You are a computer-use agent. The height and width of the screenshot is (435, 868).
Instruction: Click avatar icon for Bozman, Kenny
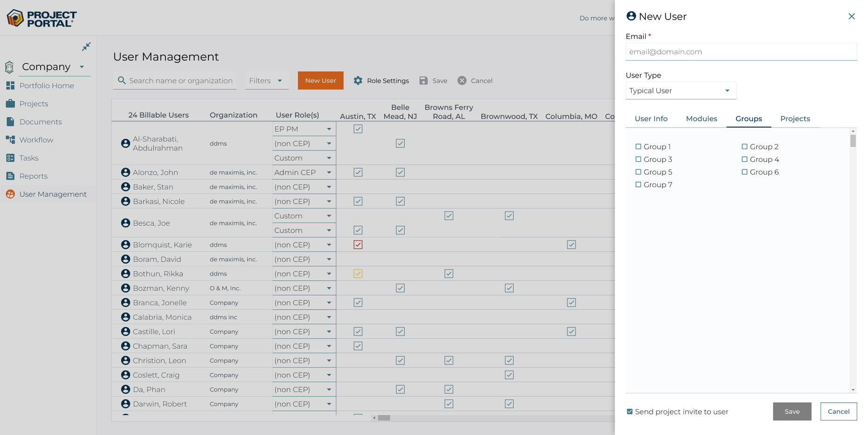pos(125,288)
